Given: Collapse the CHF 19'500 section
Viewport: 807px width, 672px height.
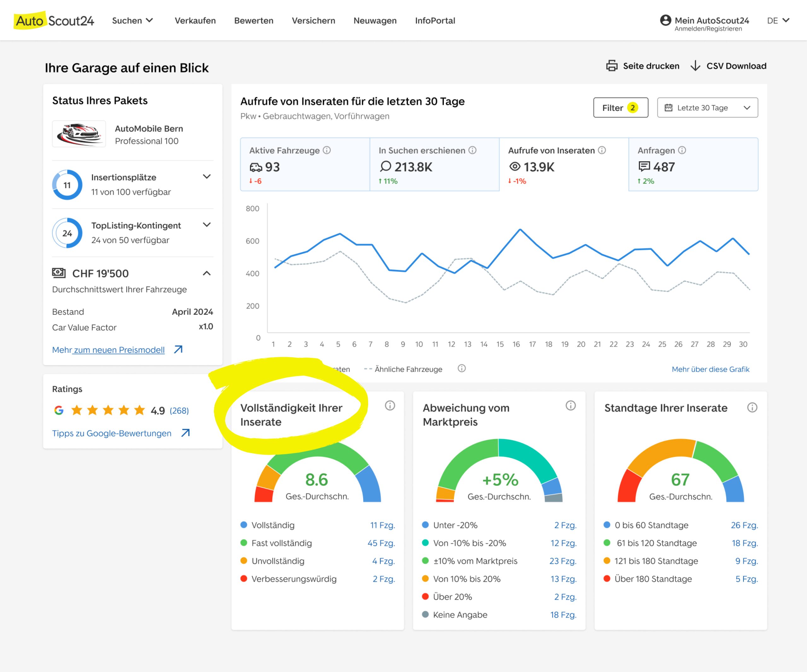Looking at the screenshot, I should point(207,273).
